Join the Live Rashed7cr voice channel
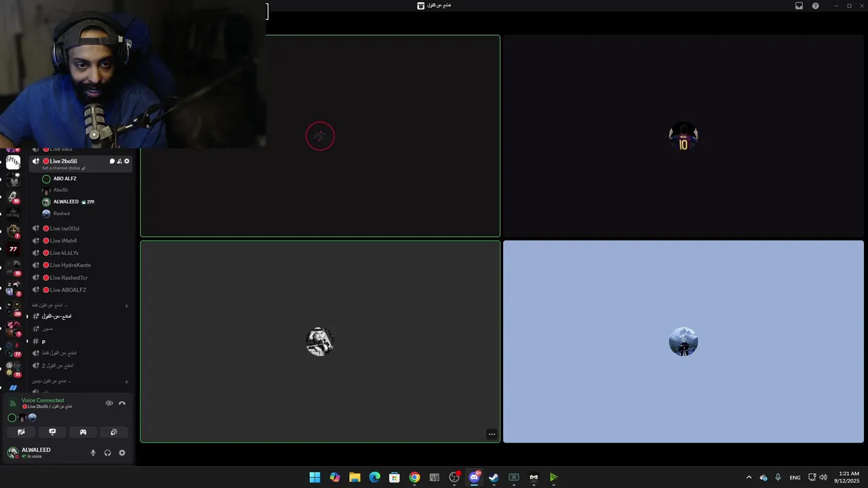 click(80, 278)
